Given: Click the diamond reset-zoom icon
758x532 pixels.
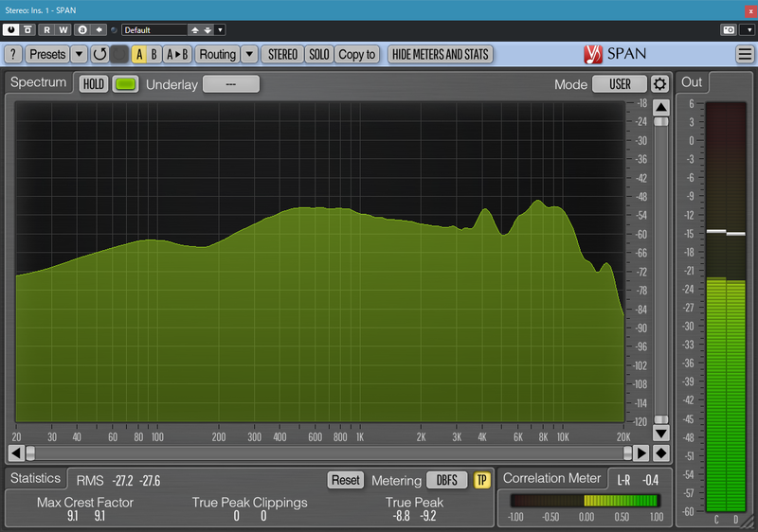Looking at the screenshot, I should 660,452.
